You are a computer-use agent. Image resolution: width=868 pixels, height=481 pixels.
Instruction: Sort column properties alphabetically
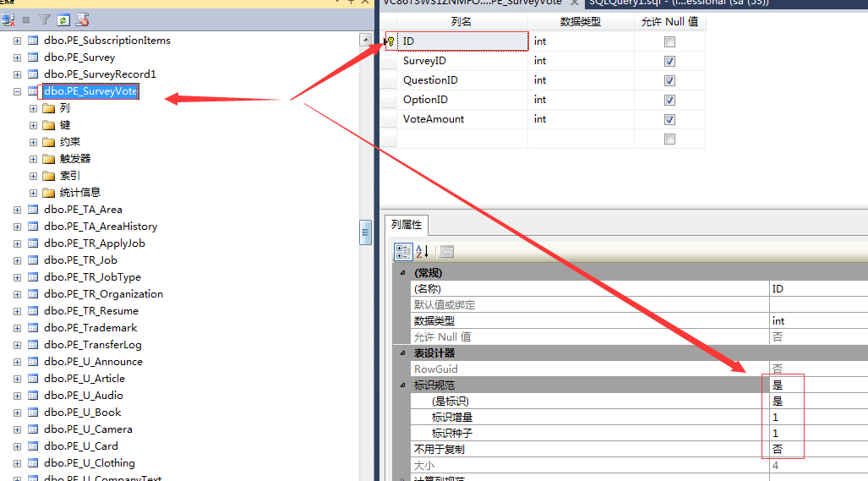[423, 251]
